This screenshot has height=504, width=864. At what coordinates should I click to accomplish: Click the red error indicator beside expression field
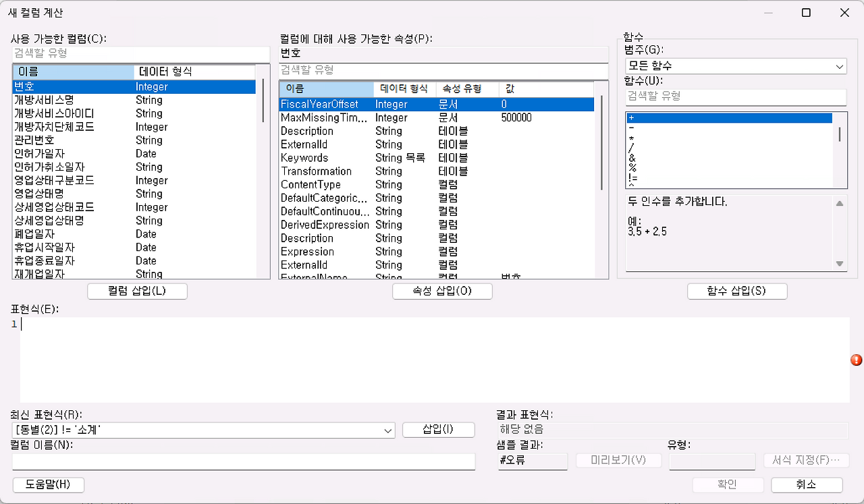tap(857, 360)
